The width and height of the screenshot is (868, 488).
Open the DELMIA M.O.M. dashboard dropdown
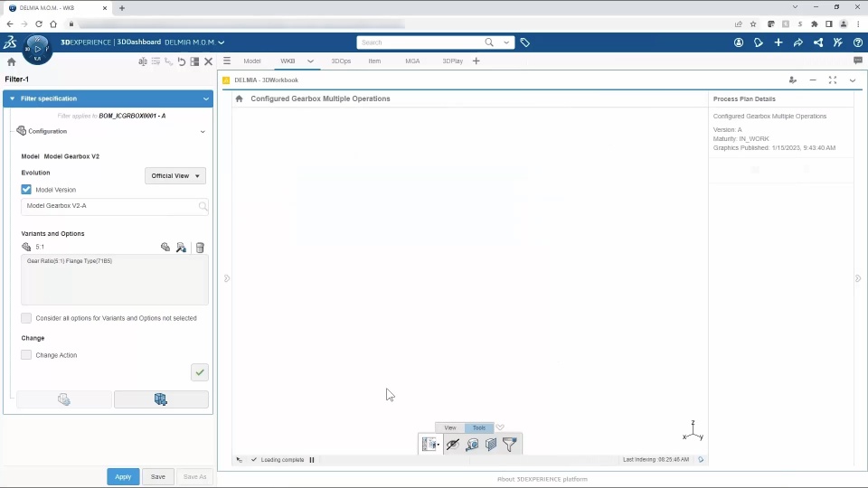[x=222, y=42]
